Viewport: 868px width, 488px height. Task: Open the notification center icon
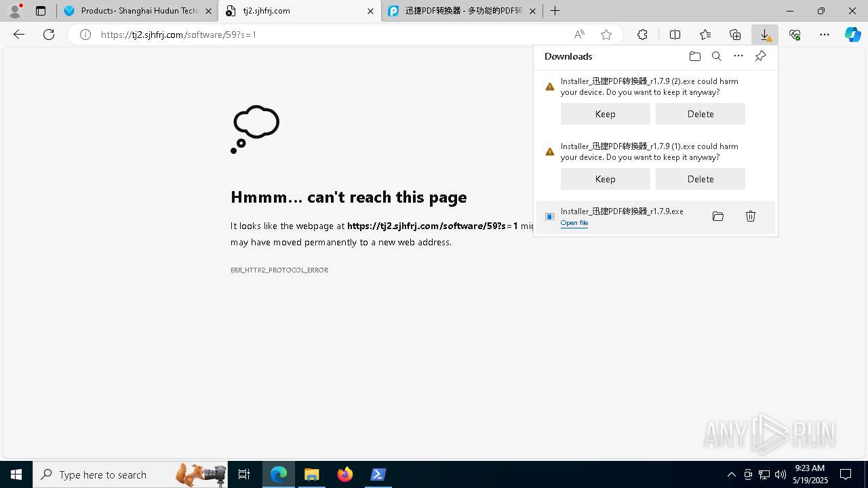click(x=846, y=474)
